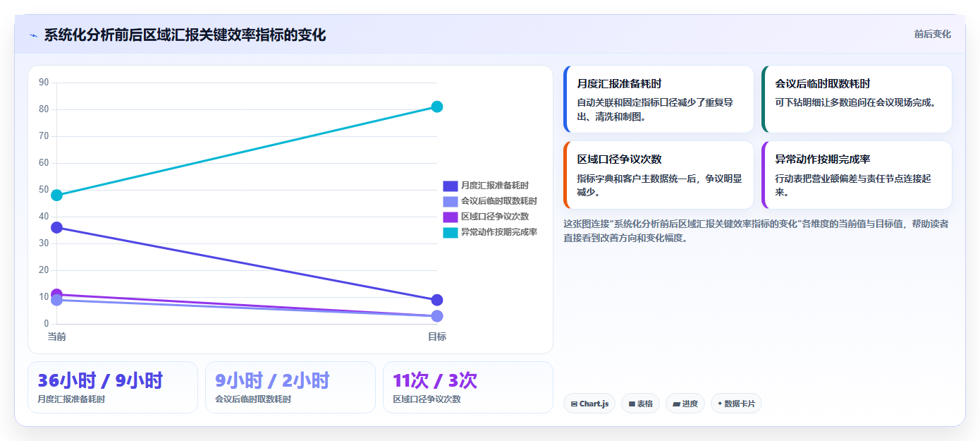Click the 目标 x-axis label

436,337
